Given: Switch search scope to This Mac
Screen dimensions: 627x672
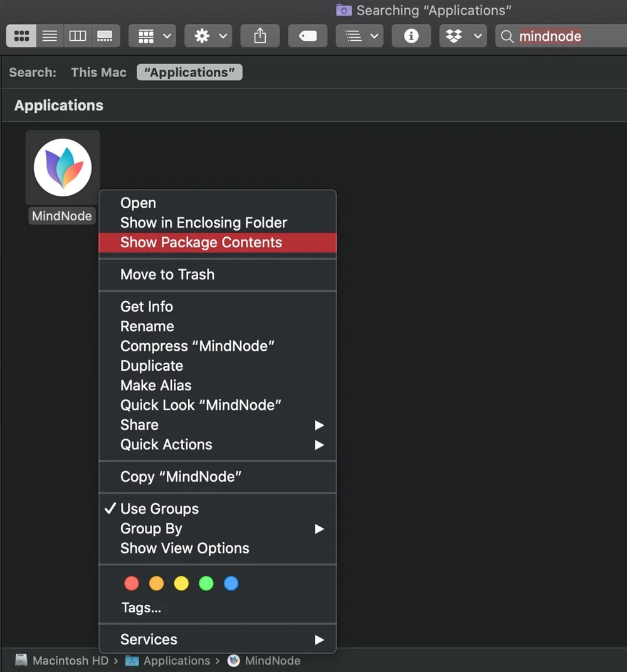Looking at the screenshot, I should click(98, 72).
